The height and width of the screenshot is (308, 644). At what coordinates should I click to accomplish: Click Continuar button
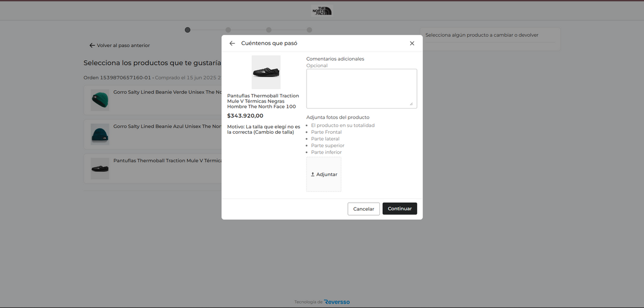pyautogui.click(x=400, y=209)
